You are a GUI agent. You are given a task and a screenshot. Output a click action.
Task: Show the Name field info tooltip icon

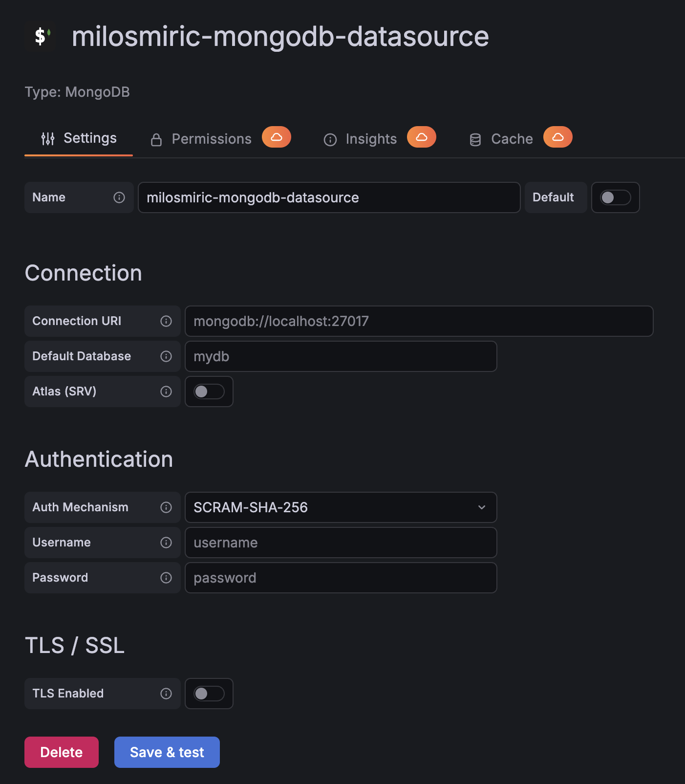(119, 197)
